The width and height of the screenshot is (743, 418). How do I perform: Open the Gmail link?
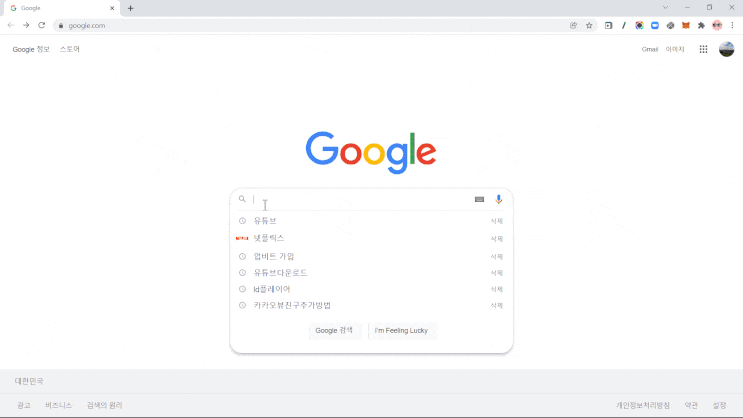650,49
